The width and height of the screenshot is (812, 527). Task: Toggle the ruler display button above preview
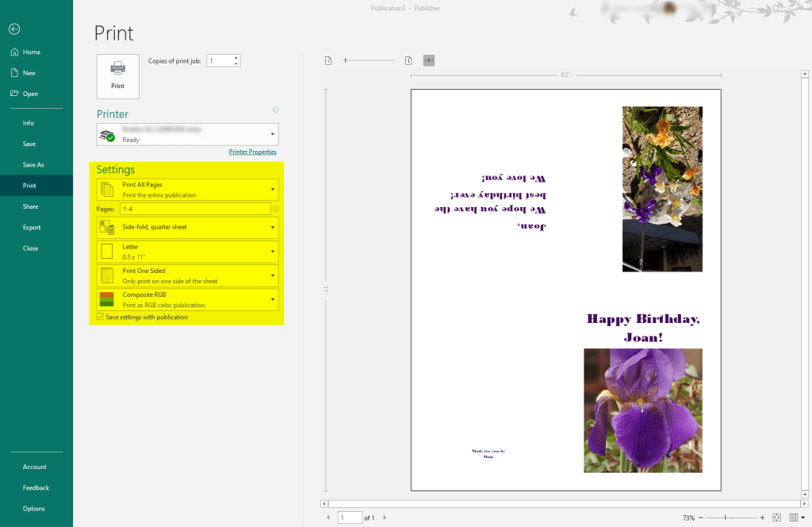click(x=429, y=60)
